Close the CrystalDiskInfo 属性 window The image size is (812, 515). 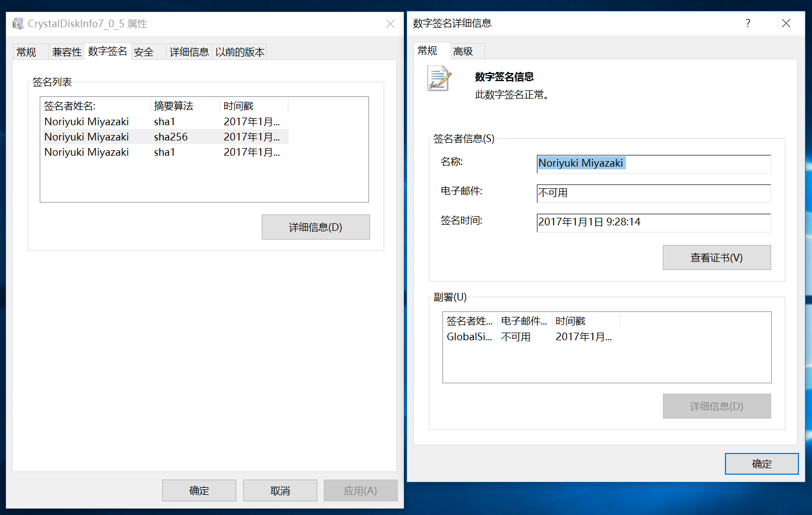coord(390,23)
